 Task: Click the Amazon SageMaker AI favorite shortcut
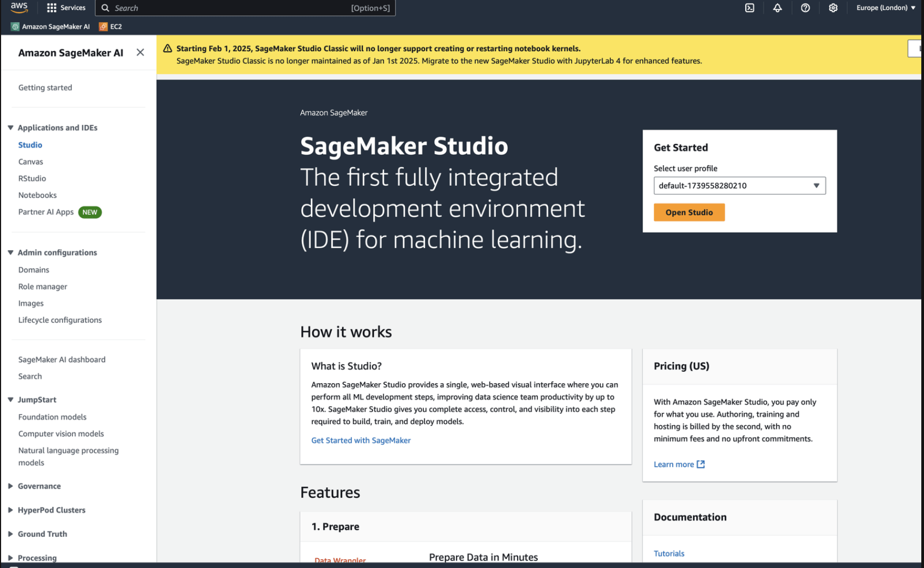click(51, 26)
